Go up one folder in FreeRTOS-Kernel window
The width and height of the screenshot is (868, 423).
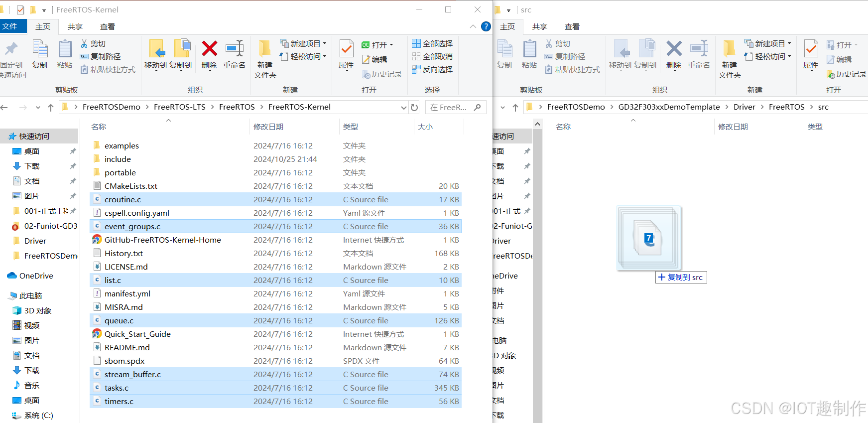click(51, 107)
